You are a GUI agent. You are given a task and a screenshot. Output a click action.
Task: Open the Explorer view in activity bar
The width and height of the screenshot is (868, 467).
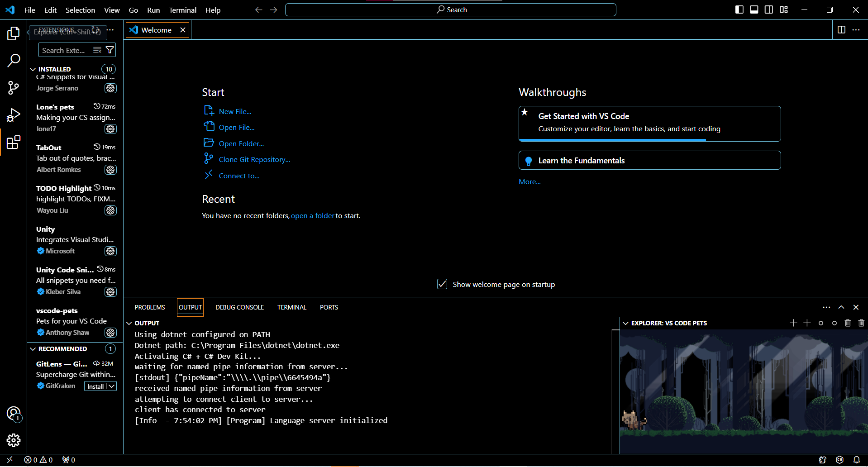coord(14,33)
